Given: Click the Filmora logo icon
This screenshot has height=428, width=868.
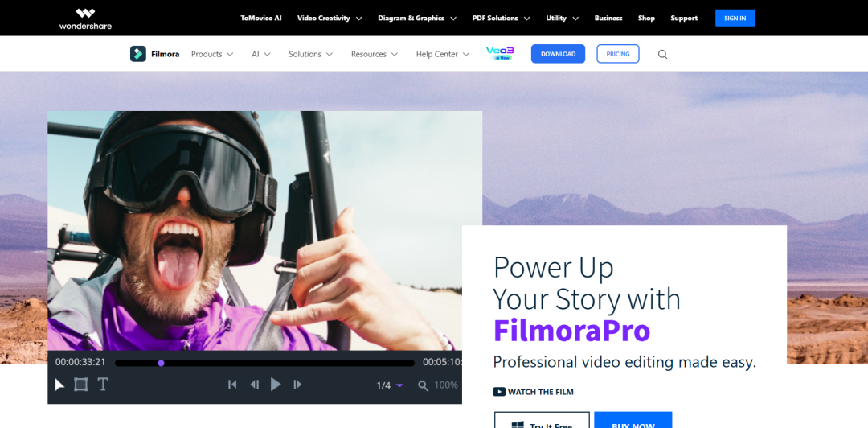Looking at the screenshot, I should [x=138, y=54].
